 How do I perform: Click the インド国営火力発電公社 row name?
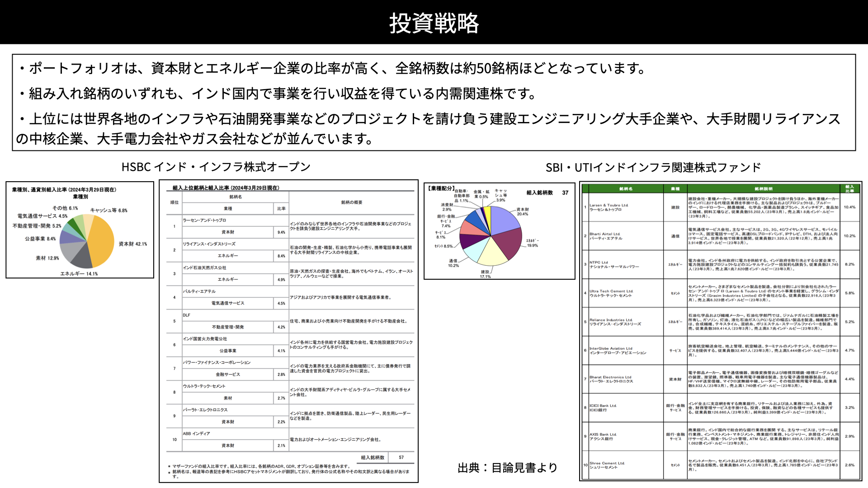pyautogui.click(x=205, y=339)
